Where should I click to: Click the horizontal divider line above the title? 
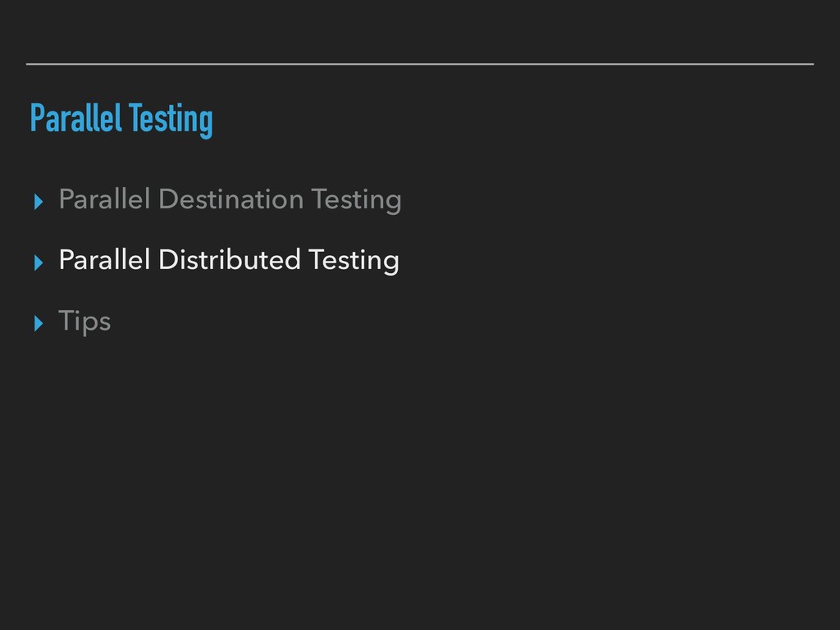420,64
